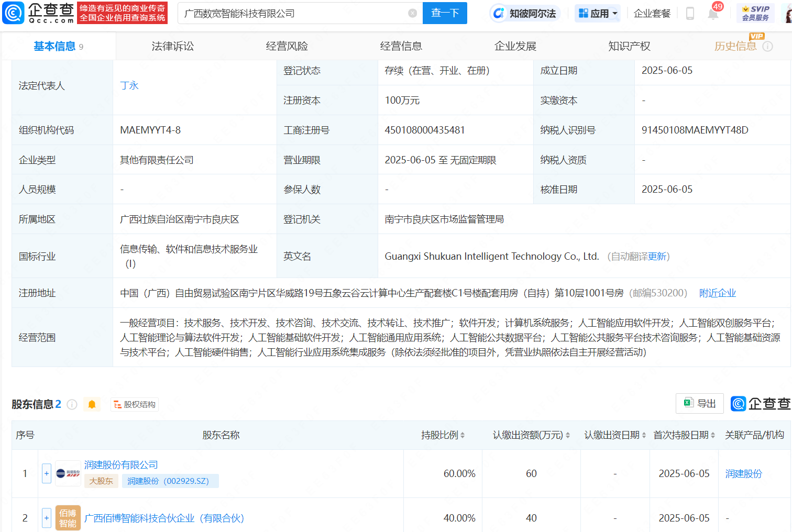The image size is (792, 532).
Task: Click the 南宁市良庆区市场监督管理局 registration authority
Action: point(444,219)
